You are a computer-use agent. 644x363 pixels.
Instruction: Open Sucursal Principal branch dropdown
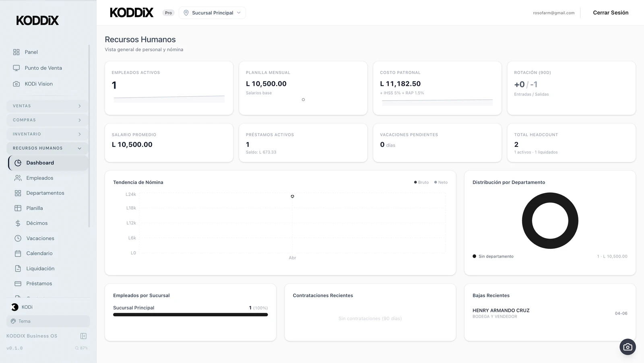[212, 13]
